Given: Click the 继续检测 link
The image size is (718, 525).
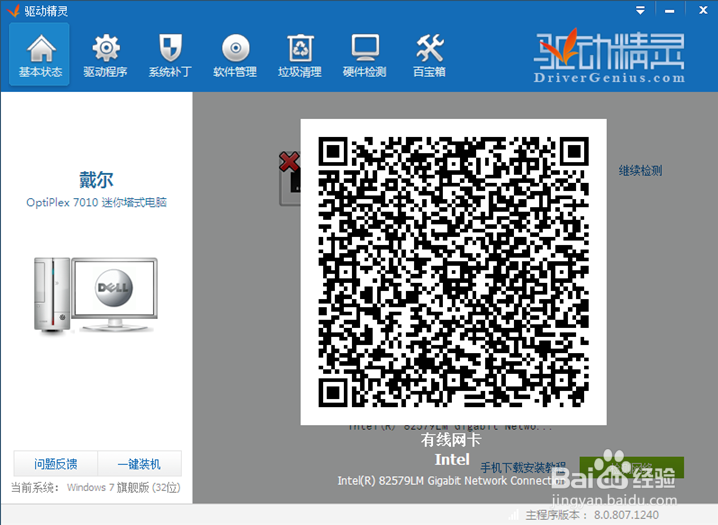Looking at the screenshot, I should (640, 171).
